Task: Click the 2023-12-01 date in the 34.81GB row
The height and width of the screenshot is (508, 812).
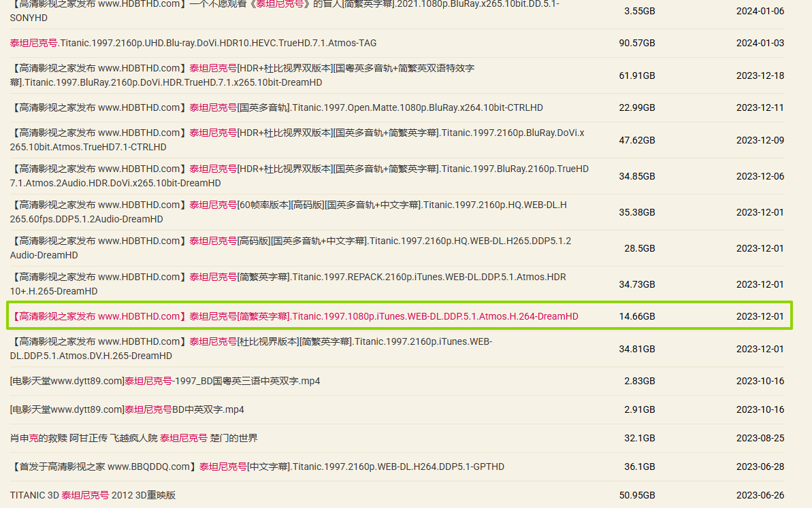Action: pyautogui.click(x=760, y=349)
